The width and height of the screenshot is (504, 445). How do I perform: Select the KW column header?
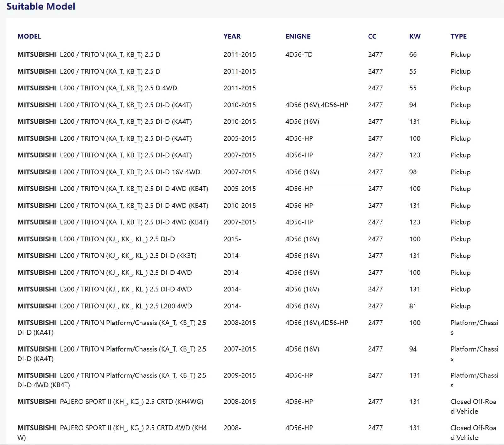pyautogui.click(x=415, y=36)
